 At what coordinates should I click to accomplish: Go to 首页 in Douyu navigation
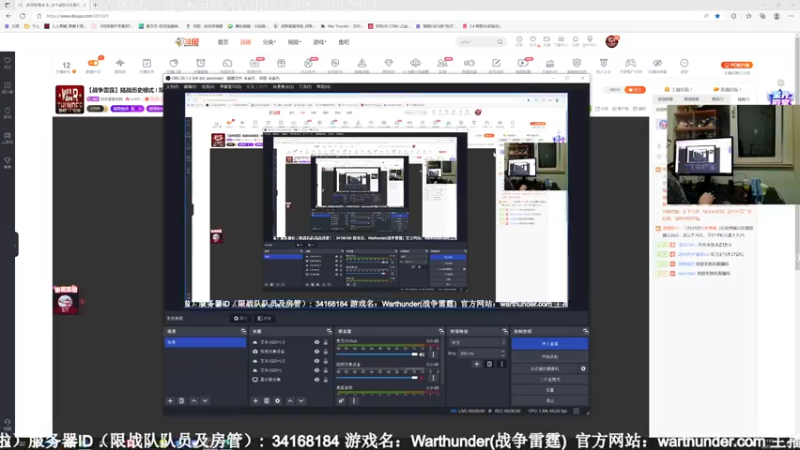pyautogui.click(x=223, y=42)
